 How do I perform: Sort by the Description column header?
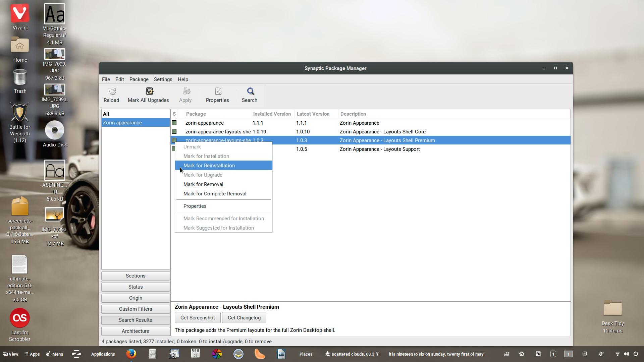454,114
